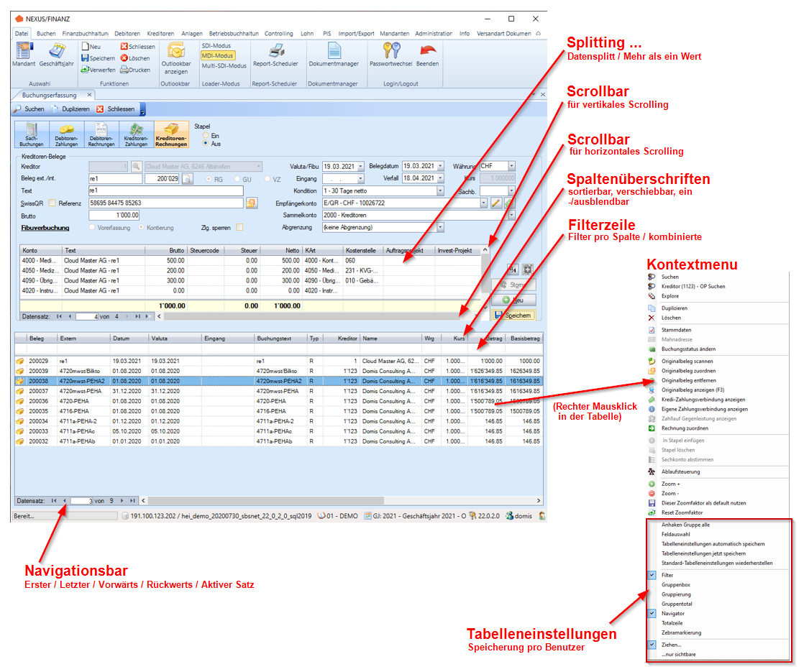Select Duplizieren in the Kontextmenu
This screenshot has height=672, width=804.
tap(675, 308)
